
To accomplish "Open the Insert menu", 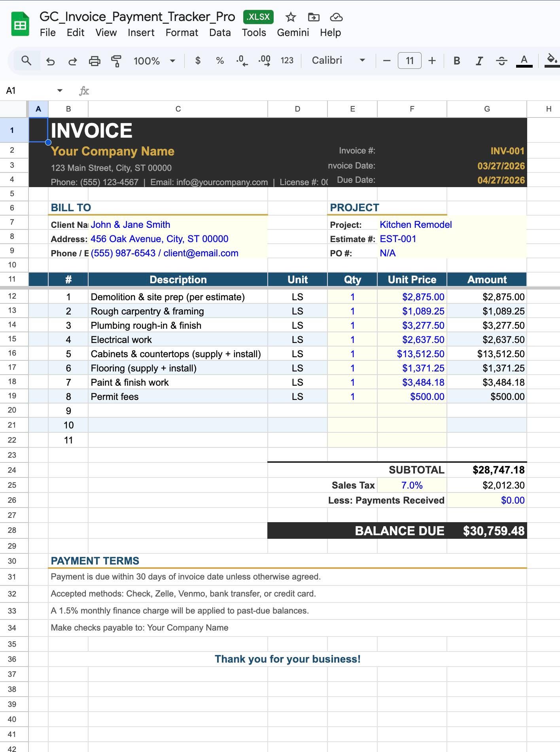I will (x=141, y=33).
